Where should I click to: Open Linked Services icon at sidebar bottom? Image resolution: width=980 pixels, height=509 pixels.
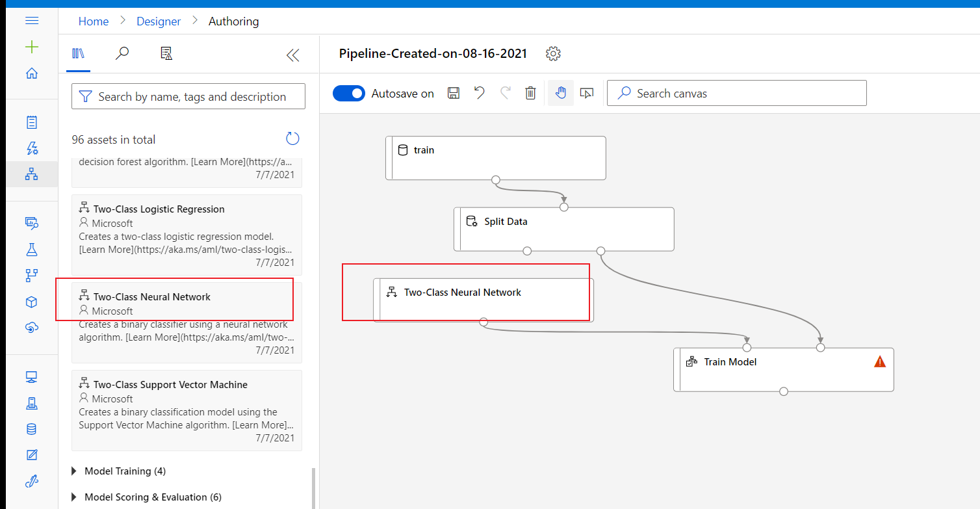(x=32, y=481)
